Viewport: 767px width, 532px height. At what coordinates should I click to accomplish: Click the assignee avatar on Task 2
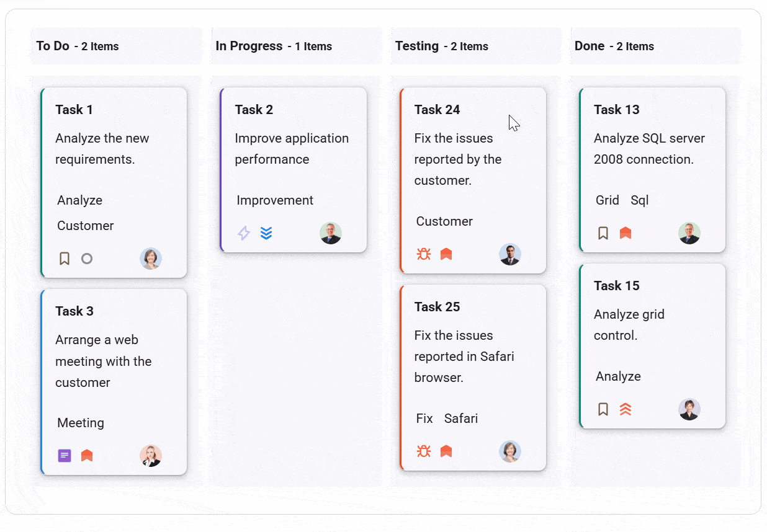point(331,233)
